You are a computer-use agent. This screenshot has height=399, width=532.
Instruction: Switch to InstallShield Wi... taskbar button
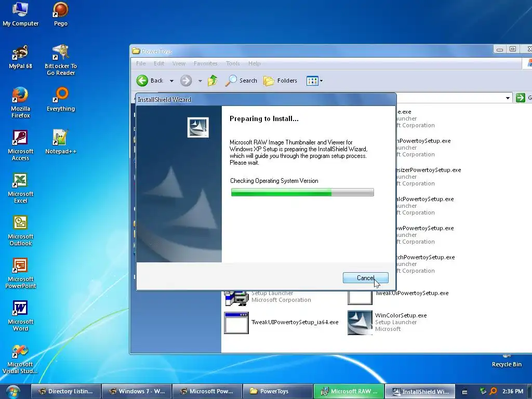pos(419,392)
